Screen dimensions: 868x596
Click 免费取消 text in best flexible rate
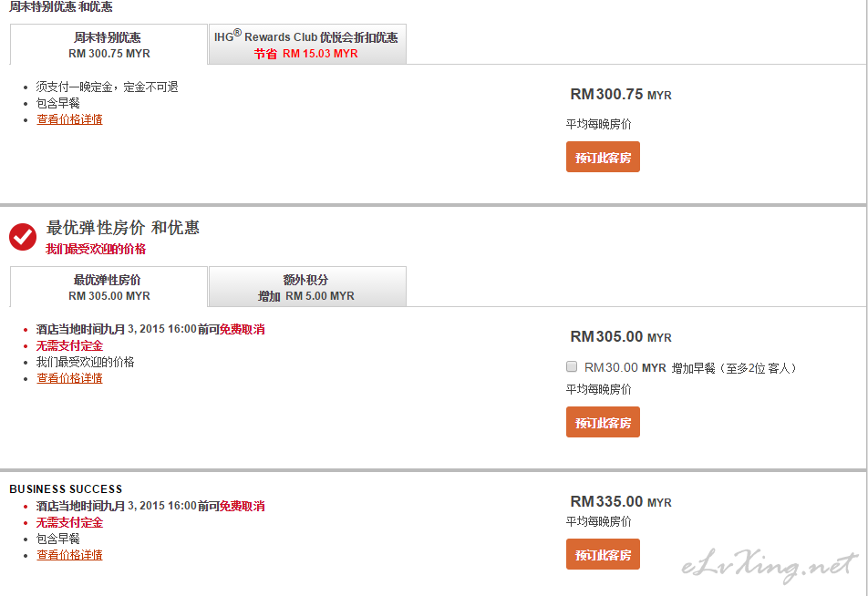(x=242, y=329)
